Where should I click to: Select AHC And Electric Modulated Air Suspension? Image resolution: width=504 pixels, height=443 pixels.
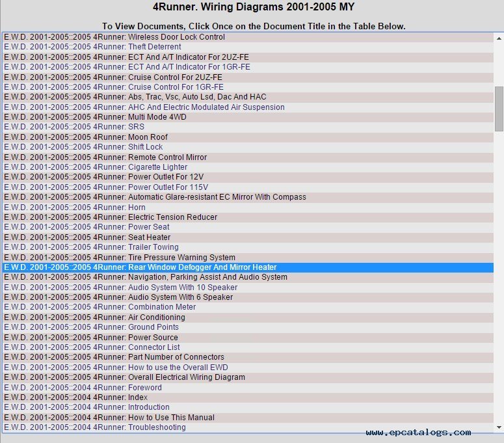[248, 107]
